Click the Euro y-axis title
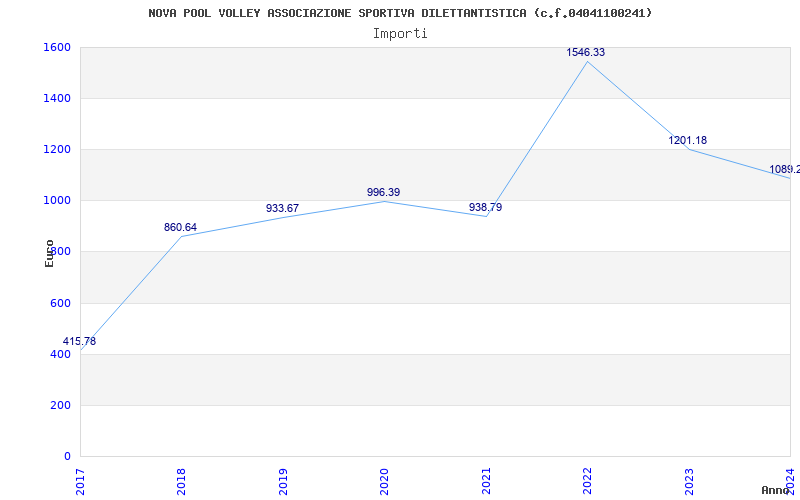The width and height of the screenshot is (800, 500). pyautogui.click(x=49, y=254)
